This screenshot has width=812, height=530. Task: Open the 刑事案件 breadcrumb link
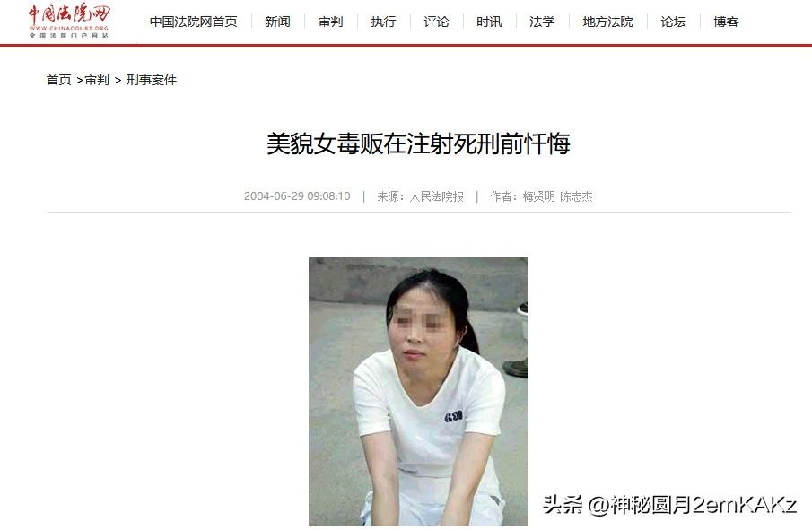coord(152,80)
